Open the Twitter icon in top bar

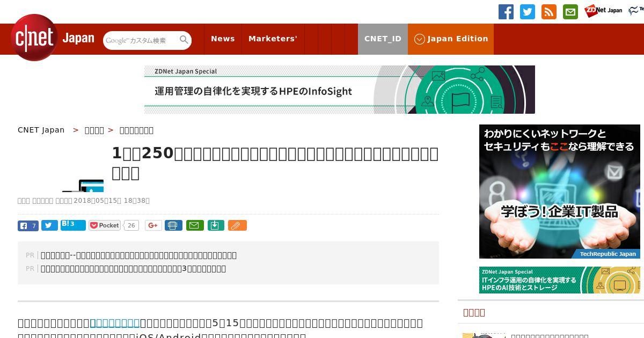[x=528, y=12]
